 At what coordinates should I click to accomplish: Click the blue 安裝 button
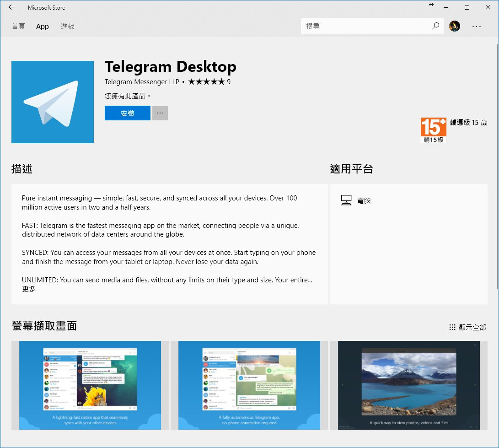click(x=127, y=113)
